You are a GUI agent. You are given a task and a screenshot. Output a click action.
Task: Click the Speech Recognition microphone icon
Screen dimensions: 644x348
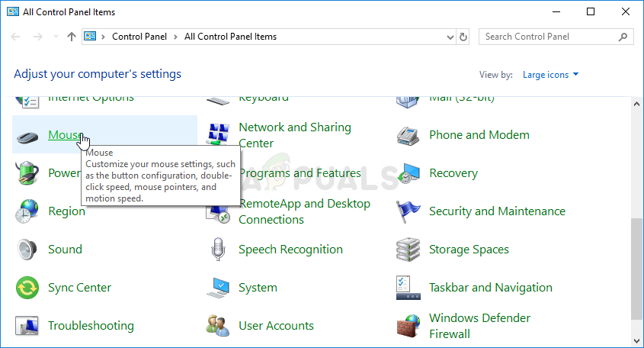[218, 250]
